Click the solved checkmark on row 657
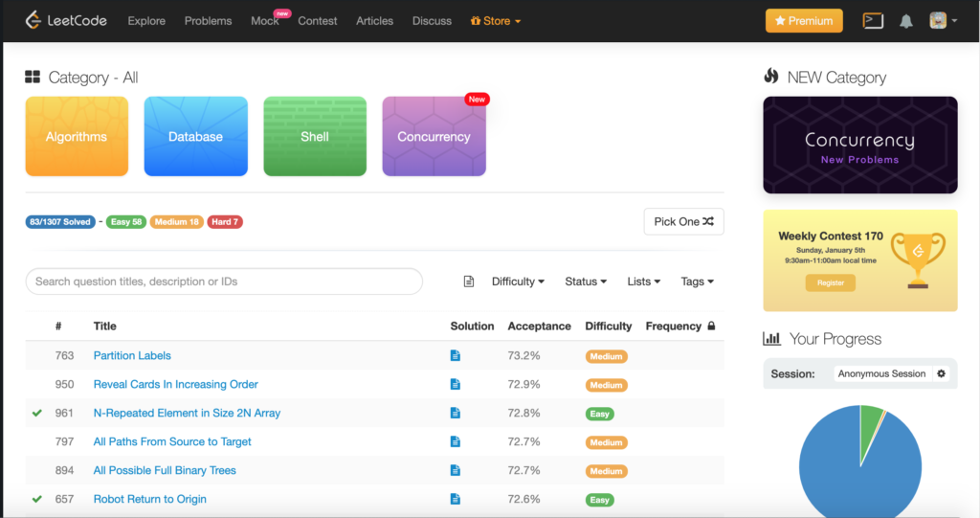 click(x=37, y=499)
